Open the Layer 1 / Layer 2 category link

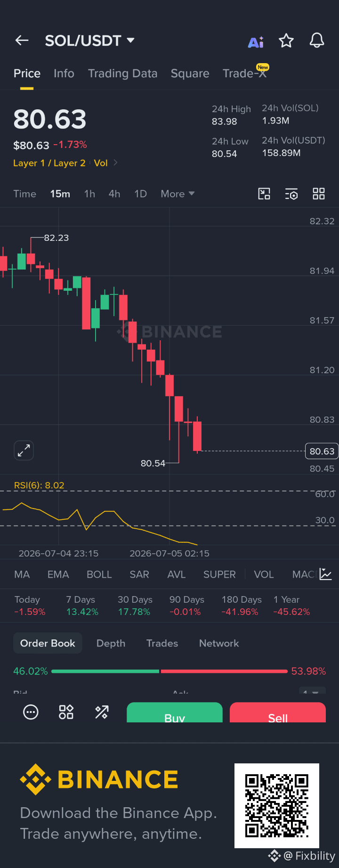[49, 163]
